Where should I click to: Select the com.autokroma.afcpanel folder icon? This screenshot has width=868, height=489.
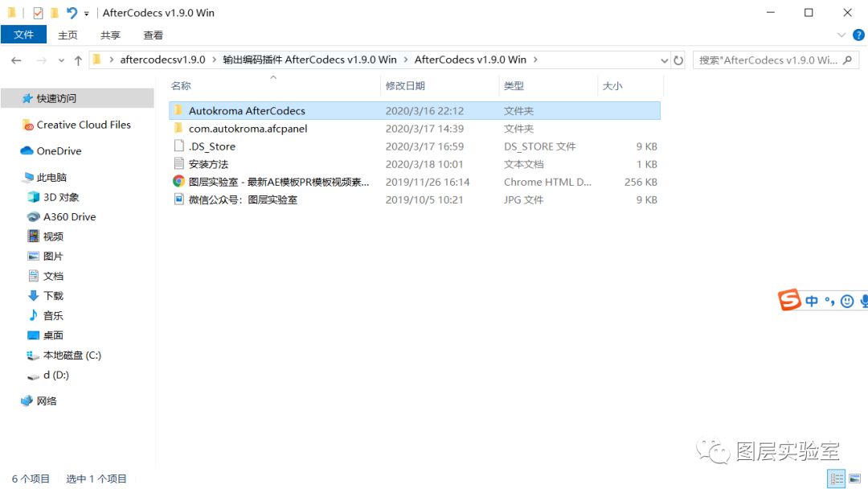(178, 128)
